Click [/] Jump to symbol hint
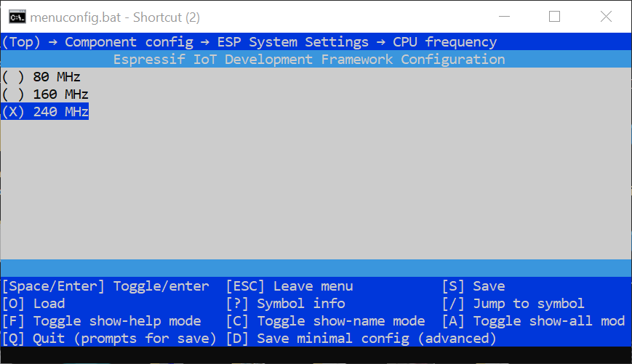This screenshot has height=364, width=632. (513, 304)
